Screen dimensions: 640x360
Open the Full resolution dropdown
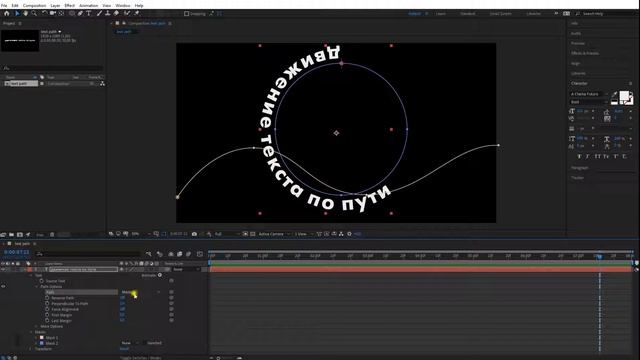click(227, 234)
